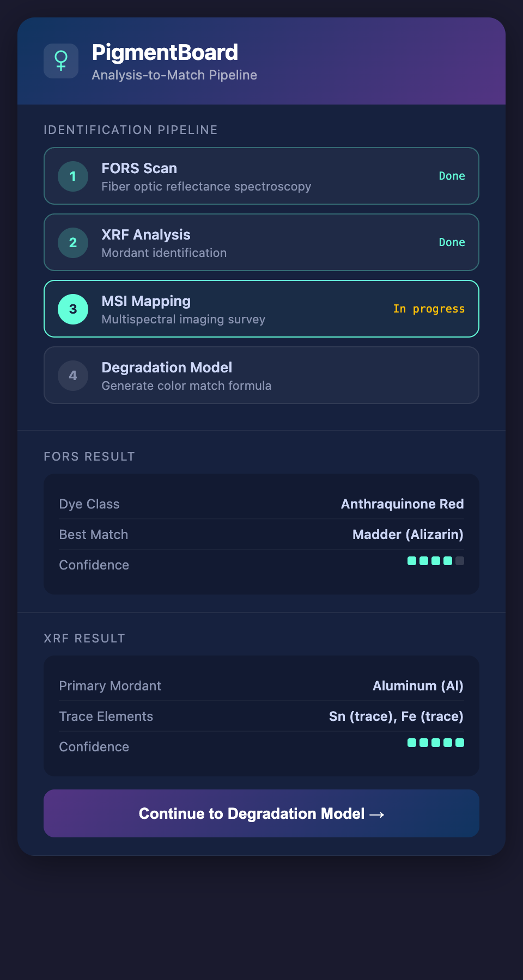Click the XRF confidence indicator dots
This screenshot has width=523, height=980.
click(435, 743)
